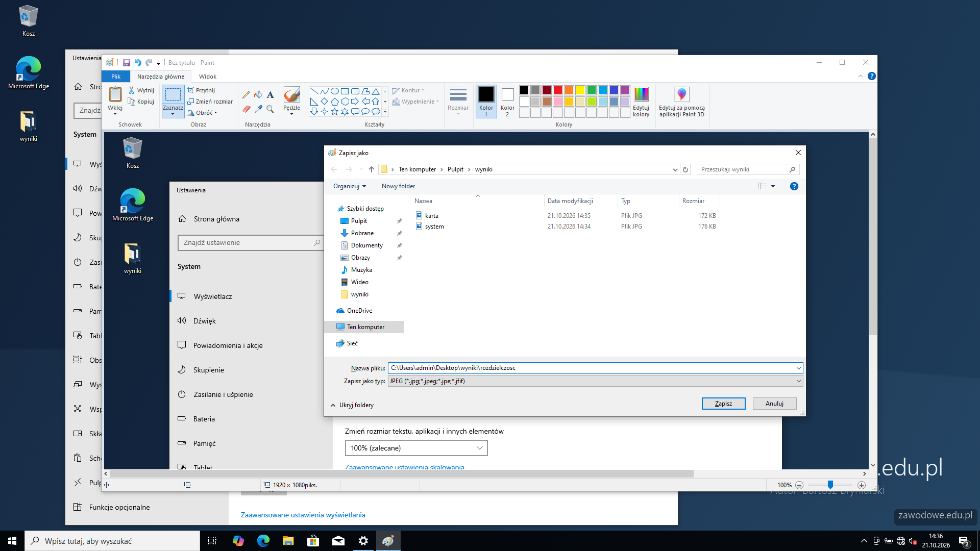Select the Pencil tool in Paint
980x551 pixels.
(246, 95)
